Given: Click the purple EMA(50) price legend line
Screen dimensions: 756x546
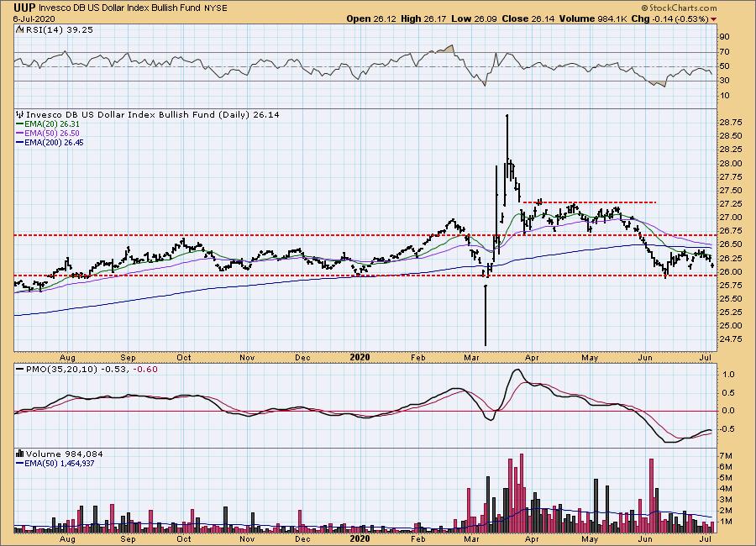Looking at the screenshot, I should (x=19, y=133).
